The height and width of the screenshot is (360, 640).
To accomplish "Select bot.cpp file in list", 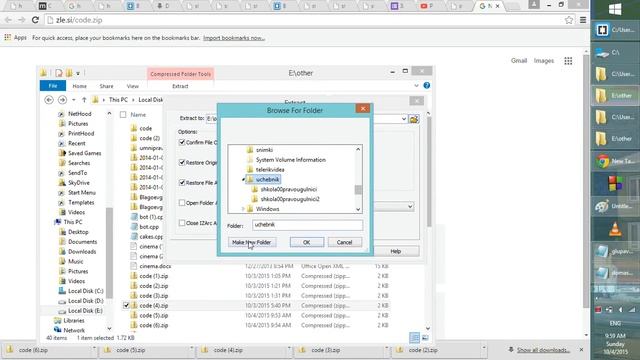I will pyautogui.click(x=149, y=227).
